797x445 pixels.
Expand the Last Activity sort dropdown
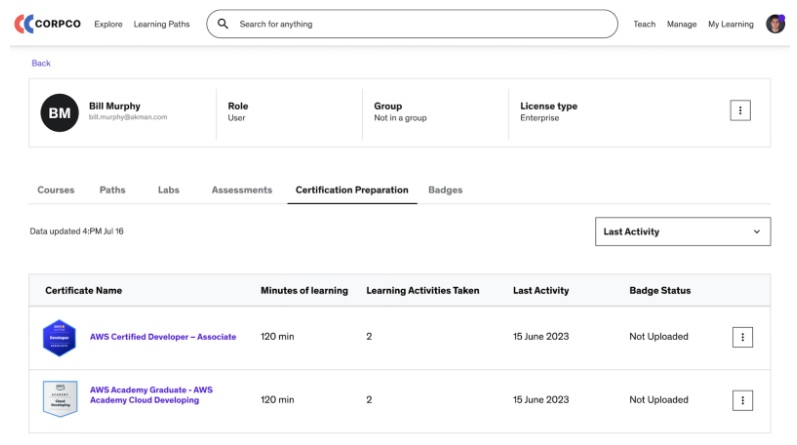coord(682,231)
